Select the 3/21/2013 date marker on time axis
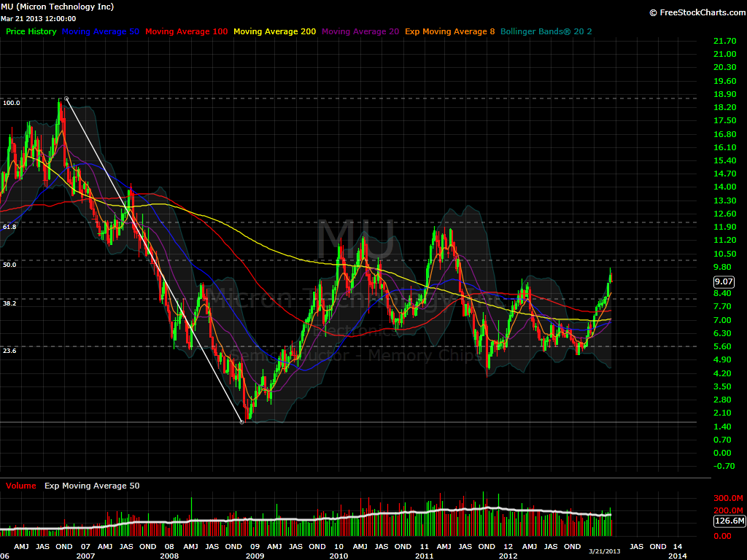The width and height of the screenshot is (747, 560). pyautogui.click(x=605, y=551)
